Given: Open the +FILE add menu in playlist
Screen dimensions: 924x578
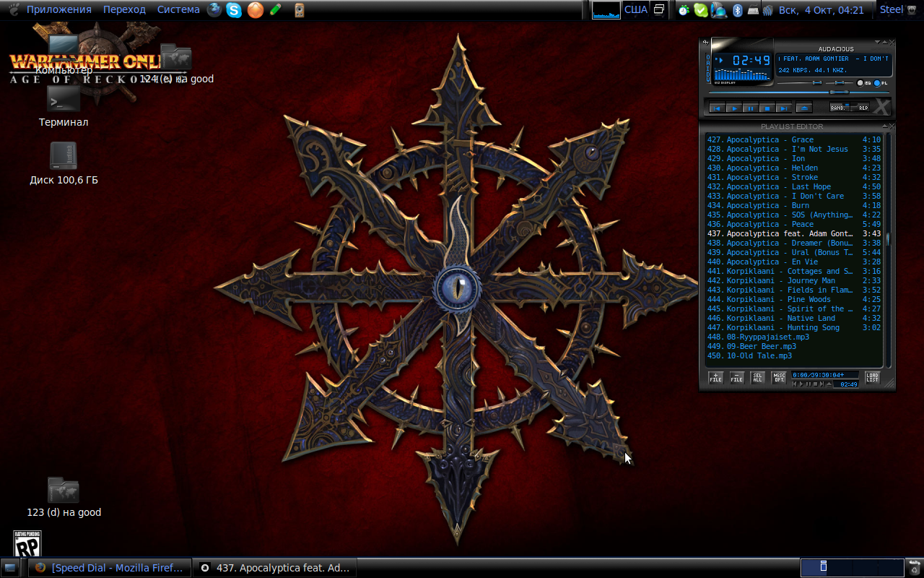Looking at the screenshot, I should [x=715, y=378].
